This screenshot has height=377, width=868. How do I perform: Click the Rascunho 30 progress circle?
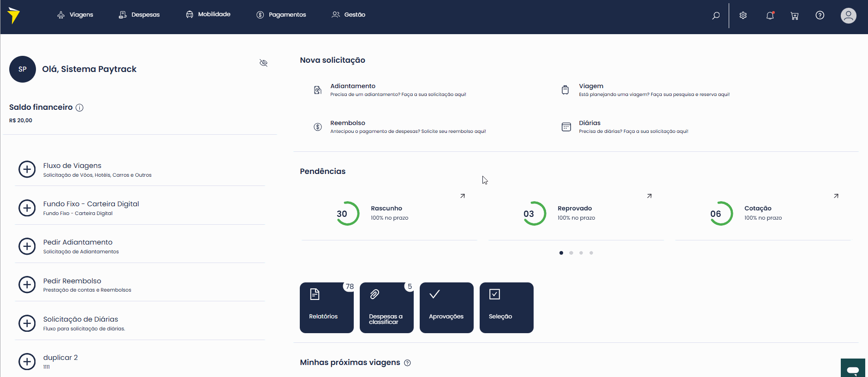tap(347, 213)
